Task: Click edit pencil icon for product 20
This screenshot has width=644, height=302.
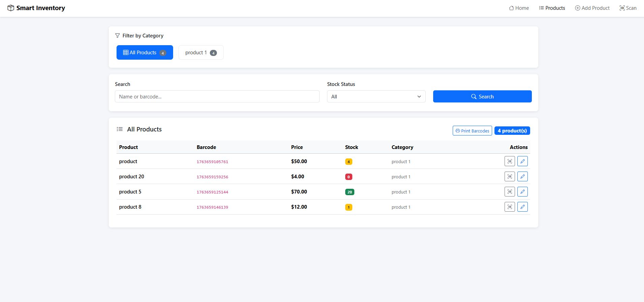Action: 522,177
